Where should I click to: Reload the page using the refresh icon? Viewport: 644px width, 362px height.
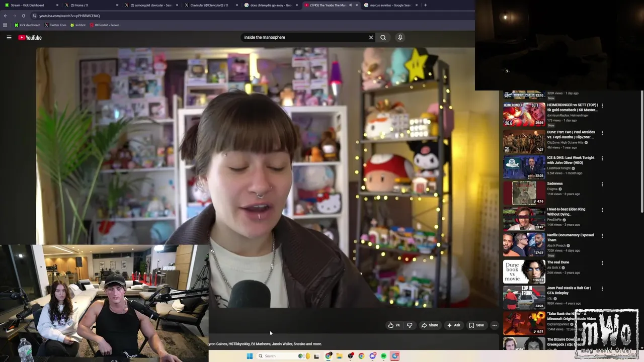coord(24,16)
